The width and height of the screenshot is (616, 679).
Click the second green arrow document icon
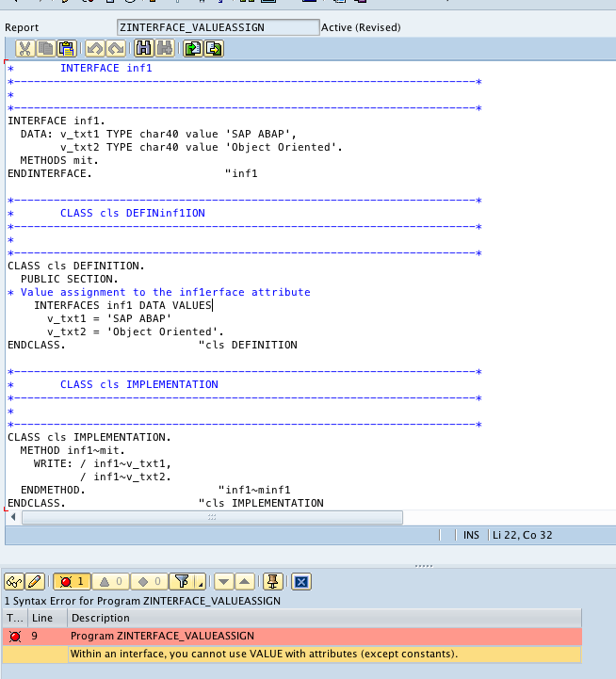click(214, 49)
